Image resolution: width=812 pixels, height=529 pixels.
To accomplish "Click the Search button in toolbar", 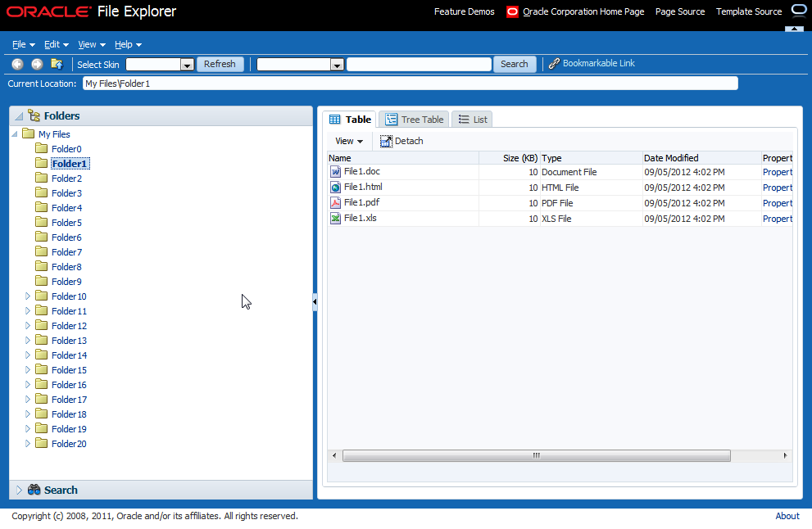I will 515,64.
